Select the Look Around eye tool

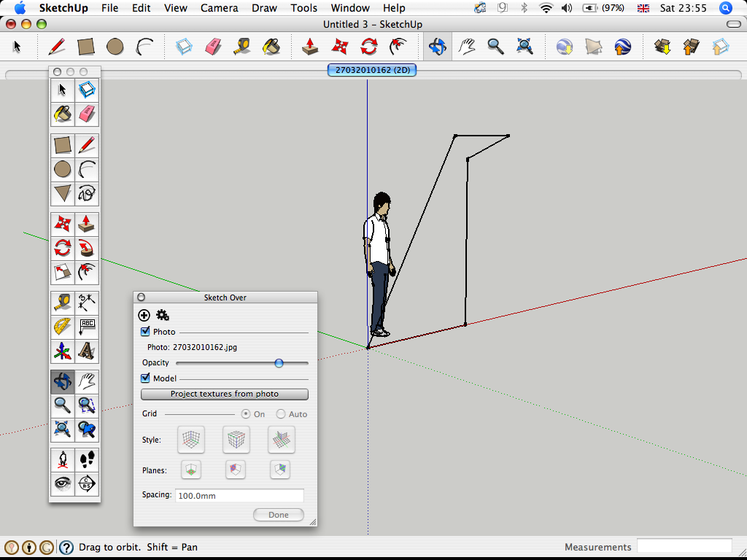(63, 484)
